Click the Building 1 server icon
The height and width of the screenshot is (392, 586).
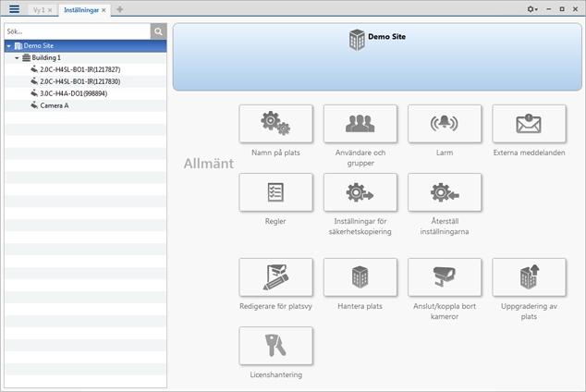pyautogui.click(x=26, y=57)
